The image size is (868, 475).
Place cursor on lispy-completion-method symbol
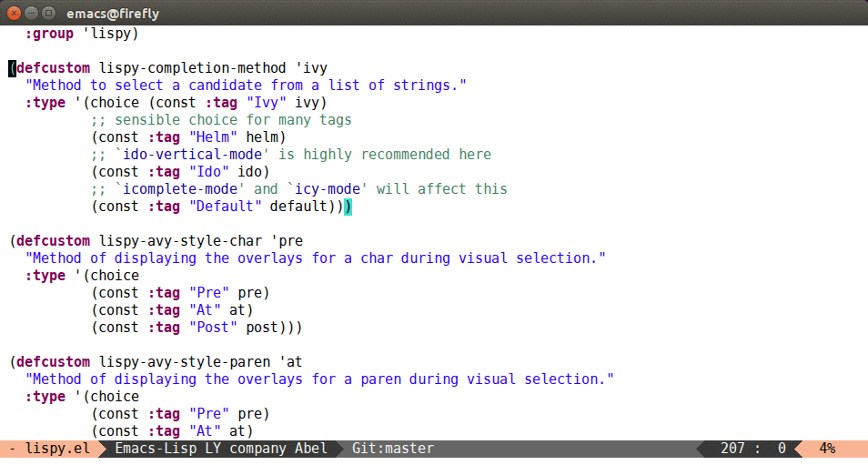click(193, 68)
